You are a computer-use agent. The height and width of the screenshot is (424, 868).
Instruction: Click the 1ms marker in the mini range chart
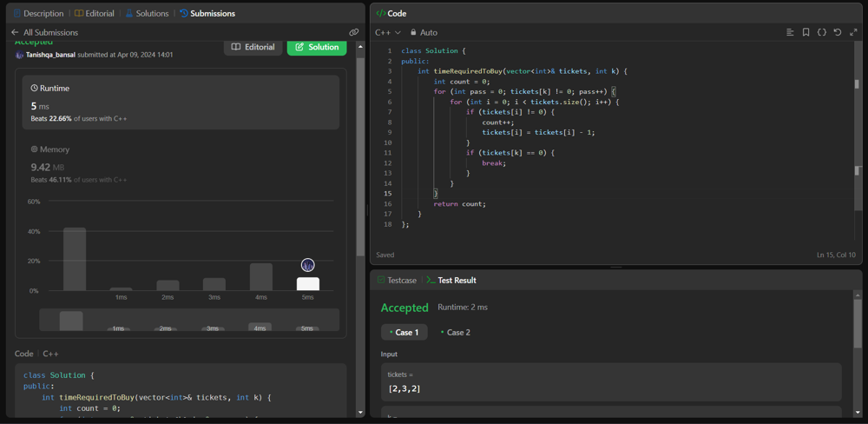tap(118, 328)
